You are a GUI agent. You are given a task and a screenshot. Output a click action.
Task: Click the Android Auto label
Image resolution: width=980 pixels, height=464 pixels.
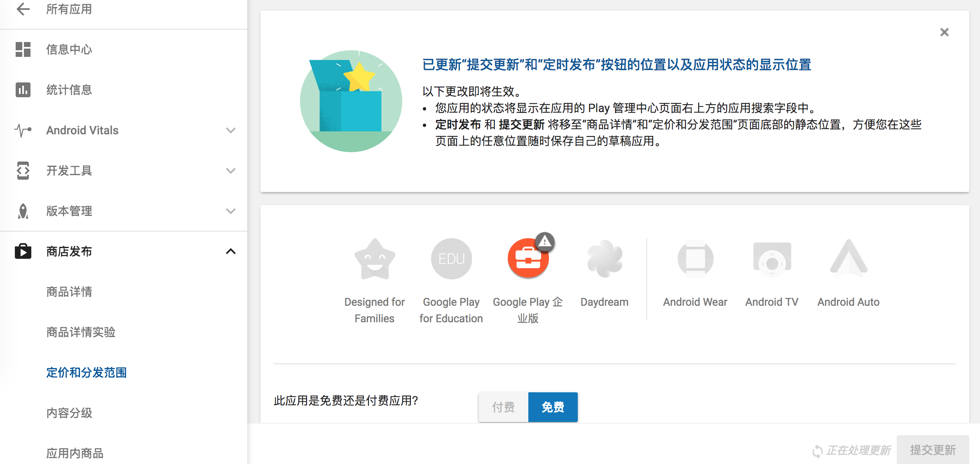pyautogui.click(x=849, y=302)
